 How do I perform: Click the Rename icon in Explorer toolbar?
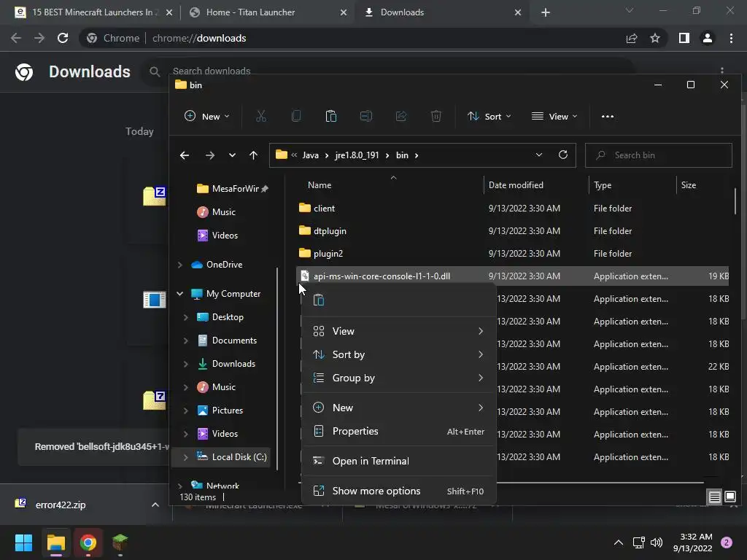(x=366, y=116)
